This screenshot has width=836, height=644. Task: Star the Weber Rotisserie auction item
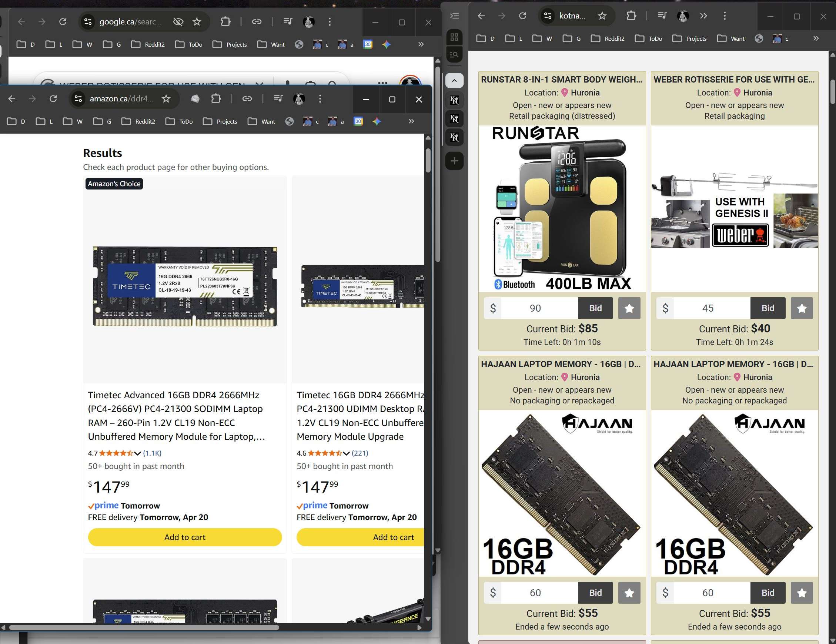coord(802,308)
